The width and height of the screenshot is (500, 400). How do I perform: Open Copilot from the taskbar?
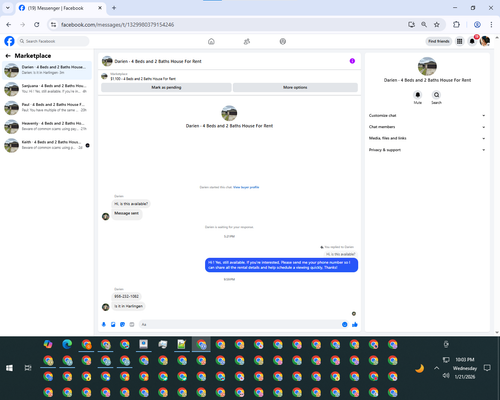(x=48, y=344)
